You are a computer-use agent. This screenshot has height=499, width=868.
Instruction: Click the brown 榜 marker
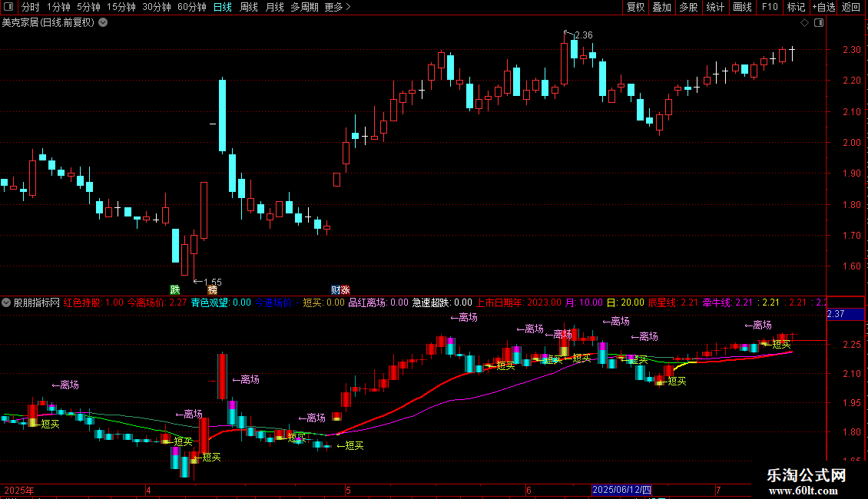tap(213, 290)
